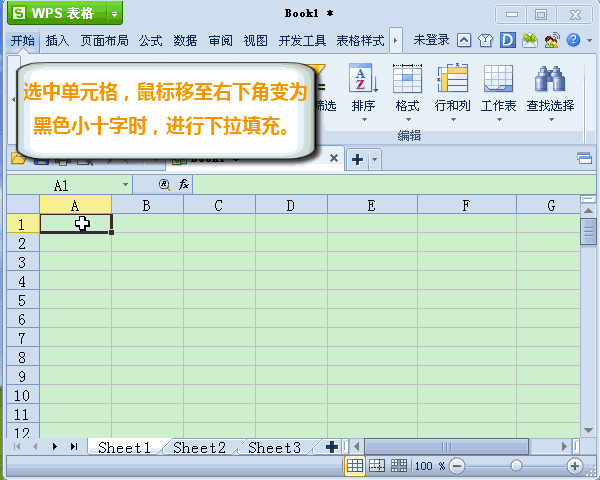
Task: Select row 5 header
Action: [23, 300]
